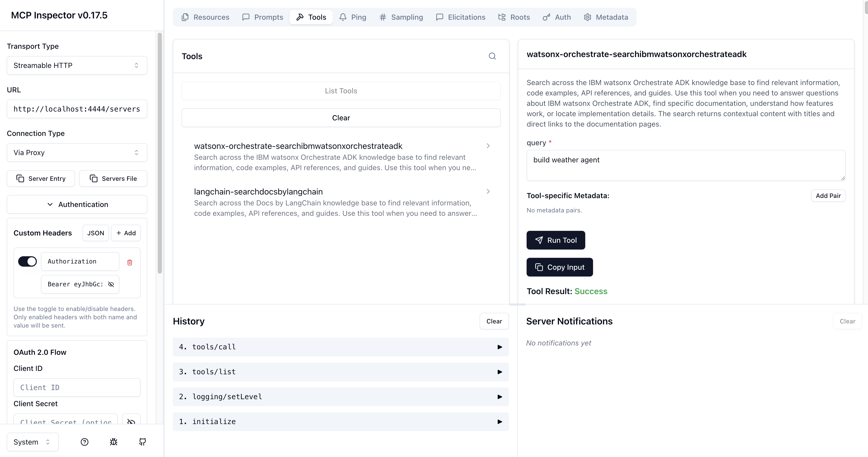This screenshot has height=457, width=868.
Task: Click the left sidebar scrollbar
Action: 160,153
